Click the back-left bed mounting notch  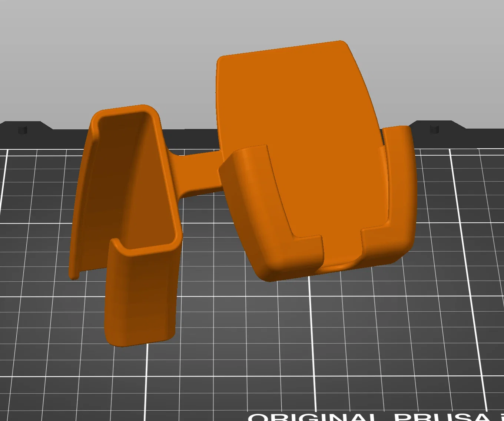tap(23, 130)
